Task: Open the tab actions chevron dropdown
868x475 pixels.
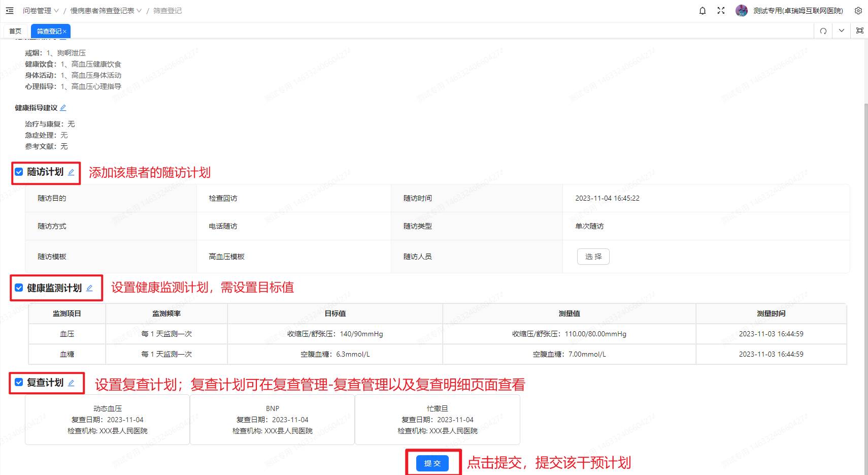Action: pos(841,30)
